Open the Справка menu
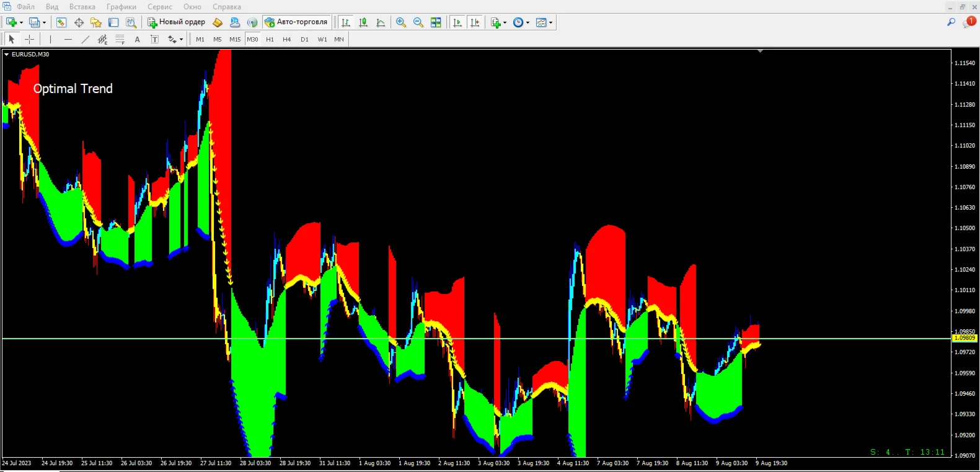Screen dimensions: 980x472 [227, 7]
